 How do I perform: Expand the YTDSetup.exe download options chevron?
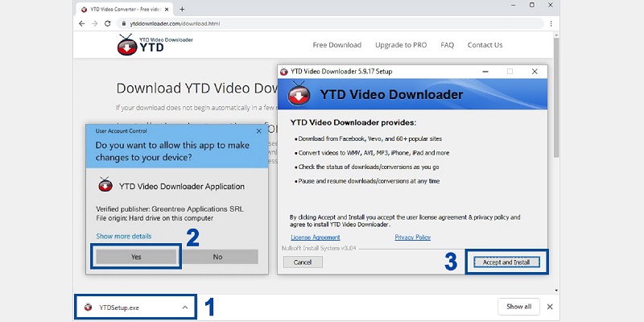coord(185,308)
